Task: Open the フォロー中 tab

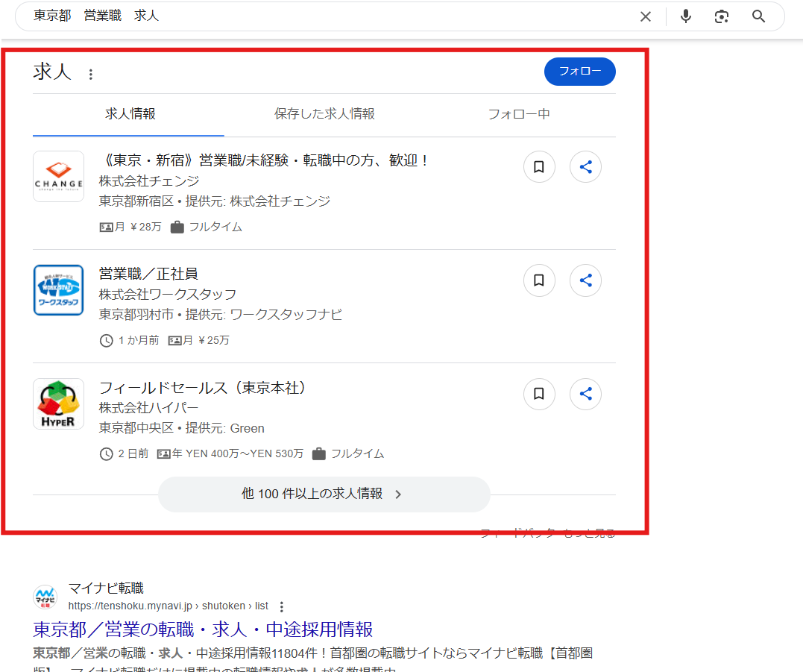Action: 519,113
